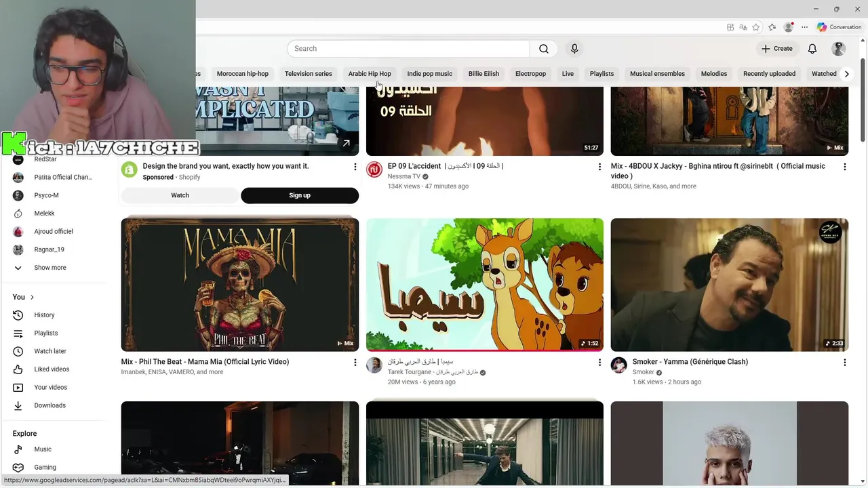Viewport: 868px width, 488px height.
Task: Open Mama Mia Phil The Beat thumbnail
Action: coord(240,285)
